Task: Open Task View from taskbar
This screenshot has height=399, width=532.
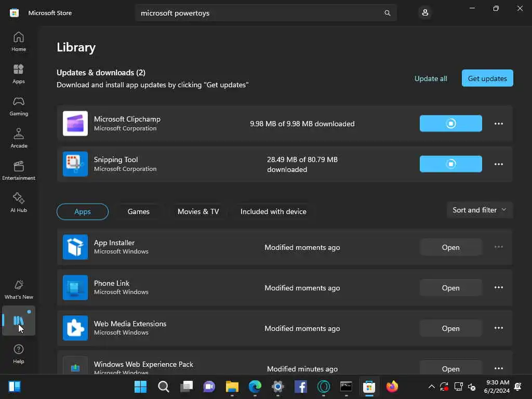Action: click(187, 387)
